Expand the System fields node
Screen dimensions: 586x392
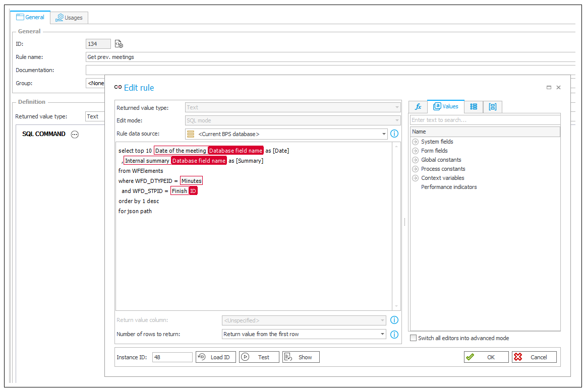416,142
